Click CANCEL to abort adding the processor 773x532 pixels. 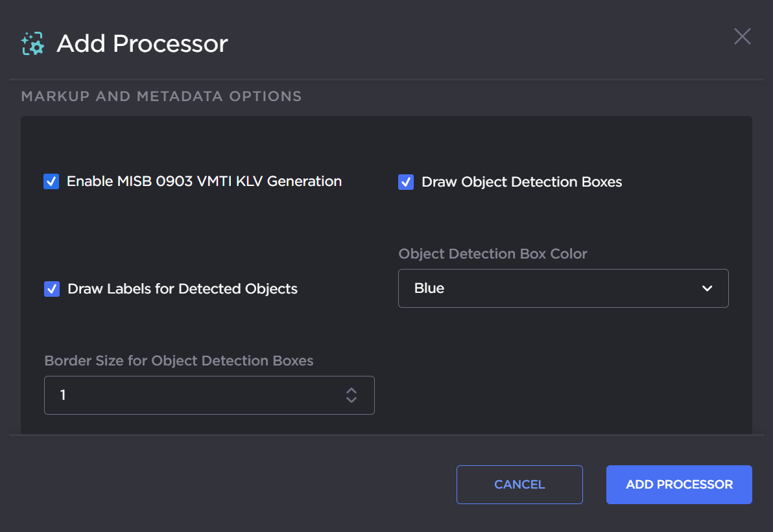[x=519, y=484]
